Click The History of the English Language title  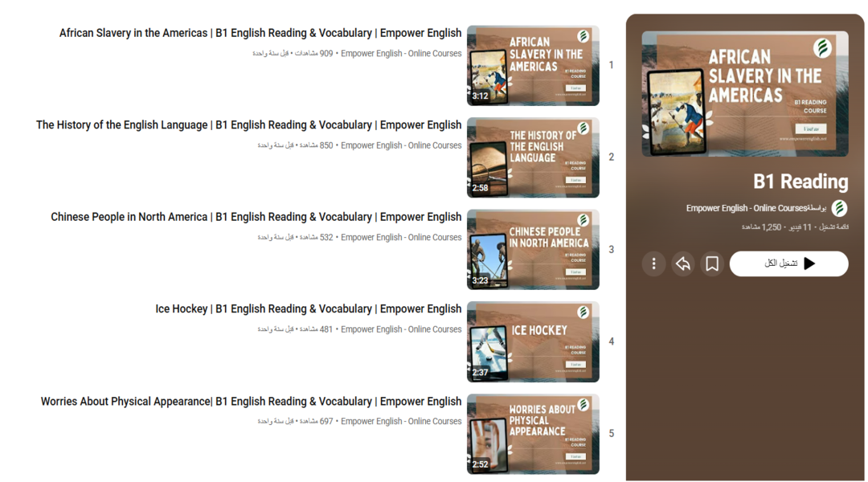[248, 125]
